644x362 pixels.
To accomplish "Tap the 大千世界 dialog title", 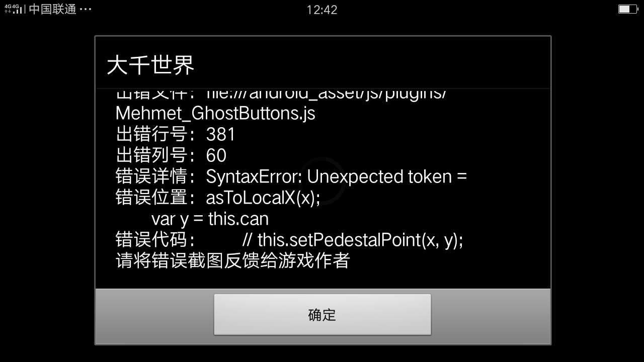I will click(150, 65).
